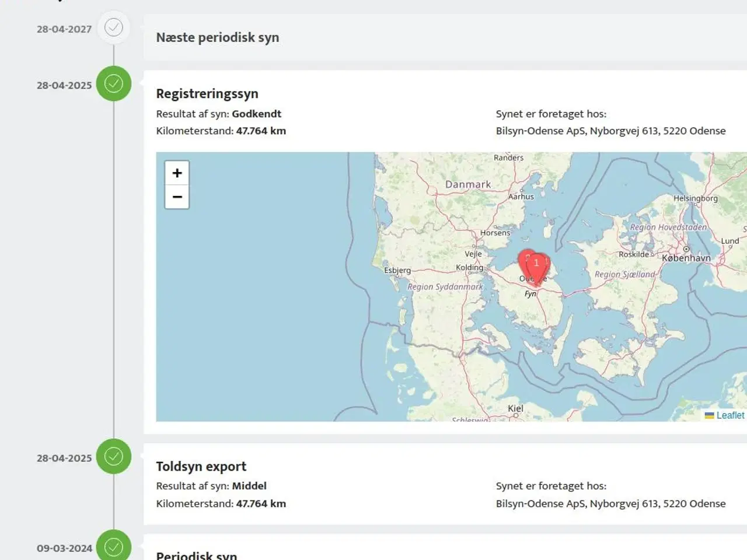The height and width of the screenshot is (560, 747).
Task: Click Kilometerstand 47.764 km under Registreringssyn
Action: click(x=221, y=131)
